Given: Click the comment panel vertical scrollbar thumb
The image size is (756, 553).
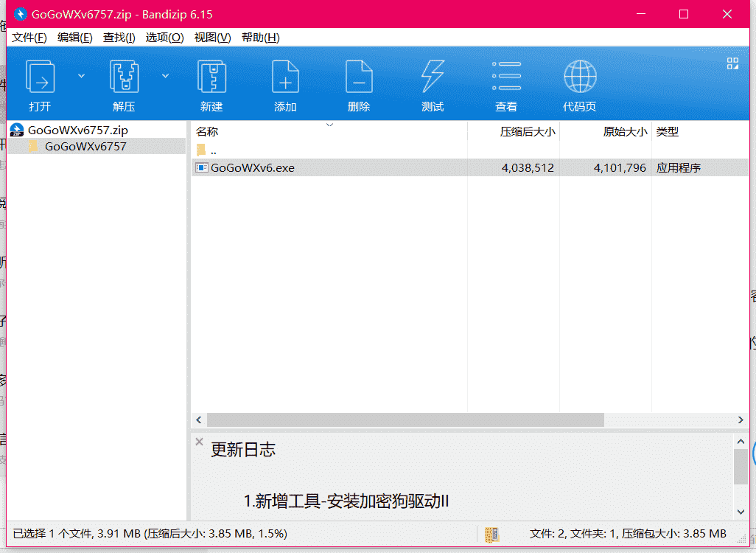Looking at the screenshot, I should (x=741, y=466).
